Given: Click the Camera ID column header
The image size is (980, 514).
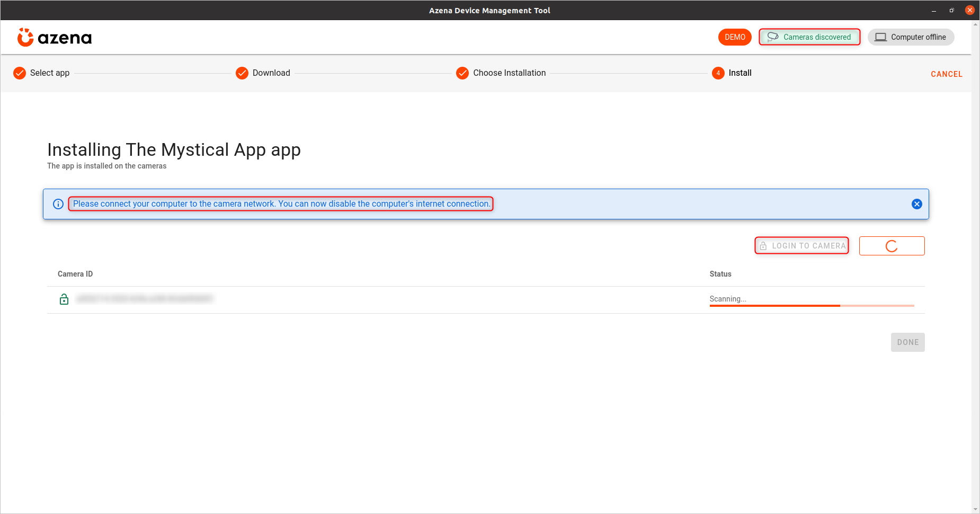Looking at the screenshot, I should click(75, 274).
